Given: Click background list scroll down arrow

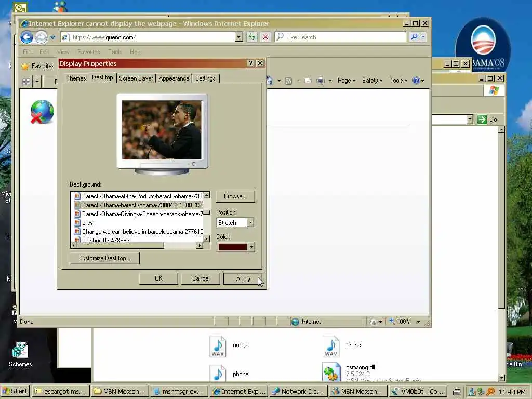Looking at the screenshot, I should pyautogui.click(x=206, y=239).
